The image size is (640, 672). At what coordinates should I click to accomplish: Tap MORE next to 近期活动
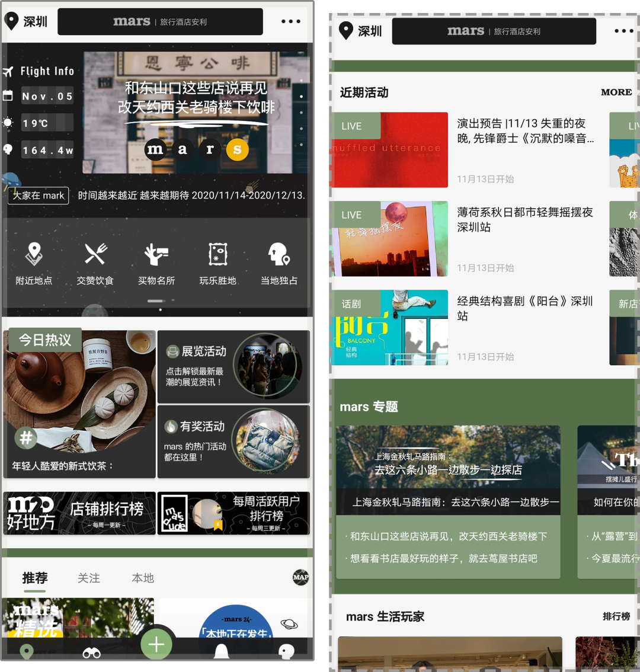click(x=616, y=92)
